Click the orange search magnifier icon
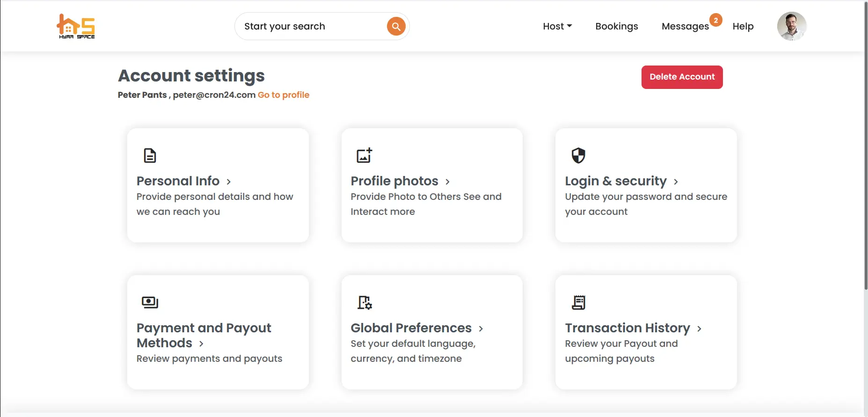Screen dimensions: 868x417 coord(396,26)
